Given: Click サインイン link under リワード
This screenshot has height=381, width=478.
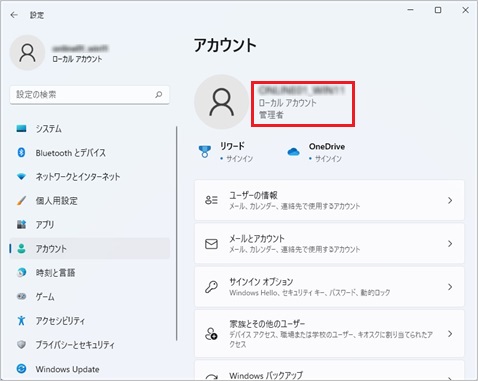Looking at the screenshot, I should [x=239, y=159].
